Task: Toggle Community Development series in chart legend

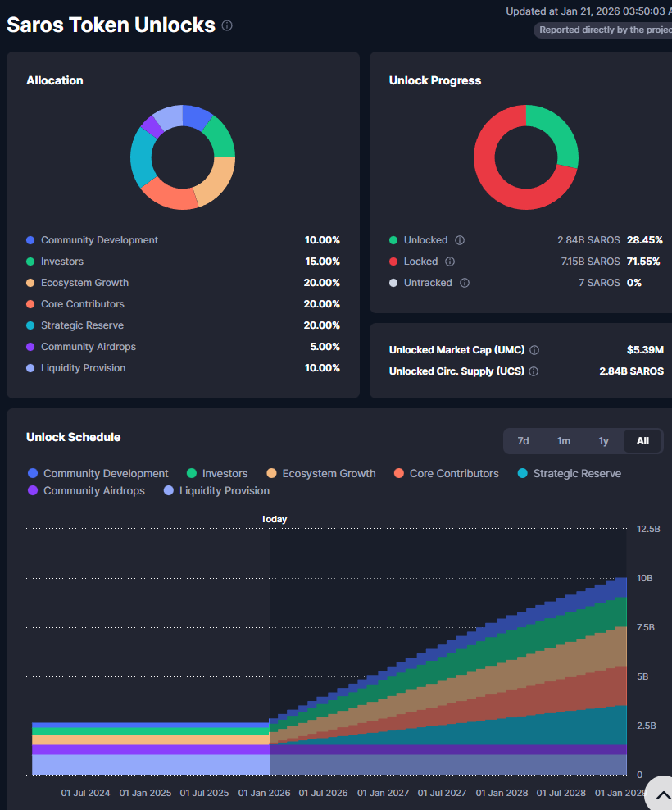Action: click(x=98, y=473)
